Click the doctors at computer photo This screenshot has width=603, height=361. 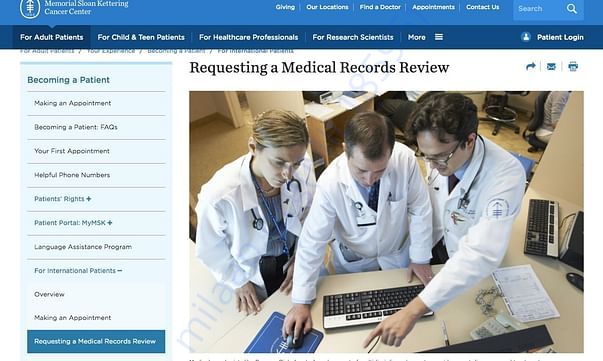point(386,221)
